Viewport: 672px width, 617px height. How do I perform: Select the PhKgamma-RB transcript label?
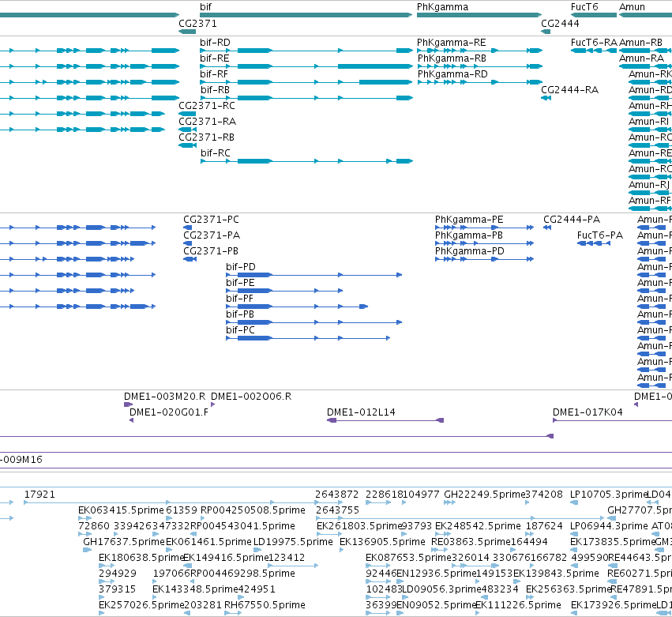point(452,58)
